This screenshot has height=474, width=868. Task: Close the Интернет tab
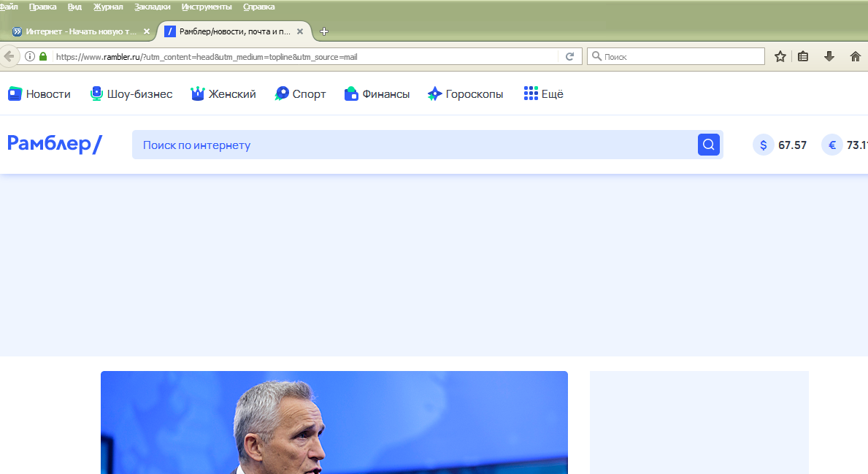coord(147,31)
